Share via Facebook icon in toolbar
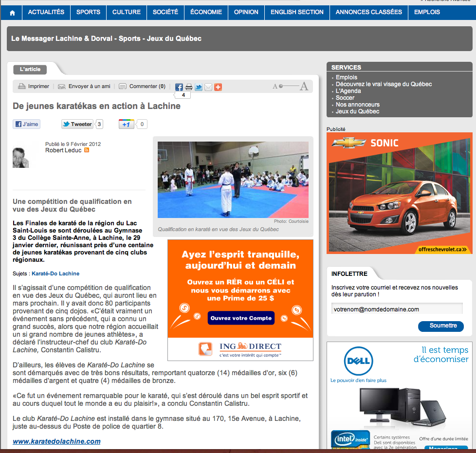This screenshot has height=453, width=476. pos(179,88)
